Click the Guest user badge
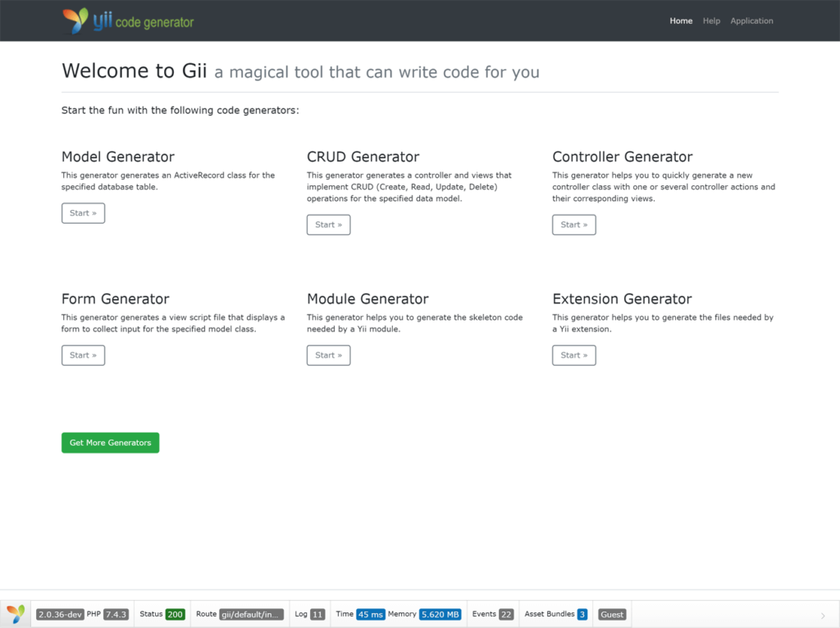The height and width of the screenshot is (628, 840). pyautogui.click(x=612, y=614)
